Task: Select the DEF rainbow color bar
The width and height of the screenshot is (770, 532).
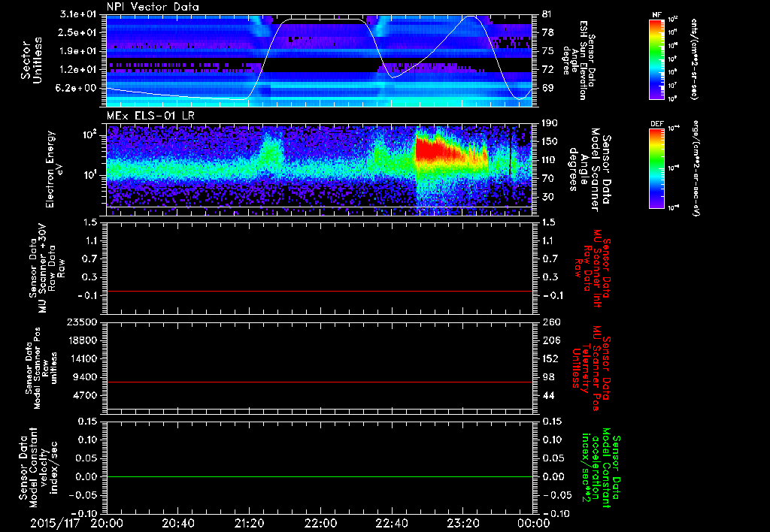Action: [x=656, y=168]
